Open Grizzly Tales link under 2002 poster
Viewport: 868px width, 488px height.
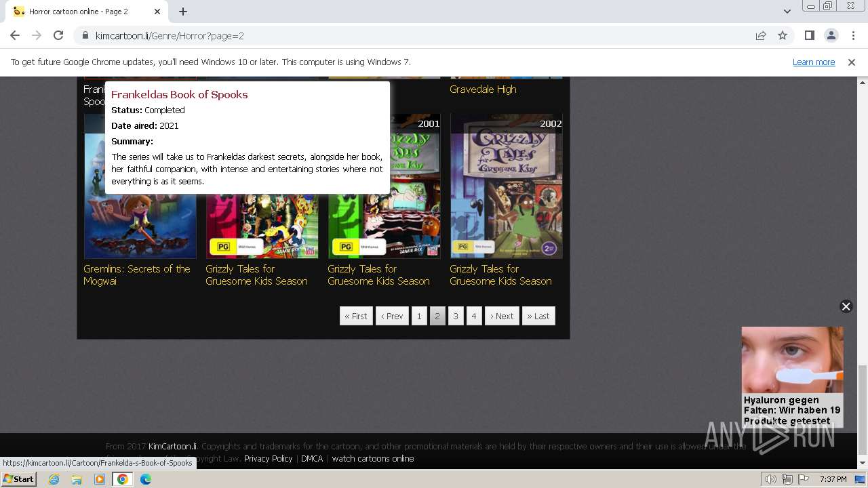pyautogui.click(x=500, y=274)
